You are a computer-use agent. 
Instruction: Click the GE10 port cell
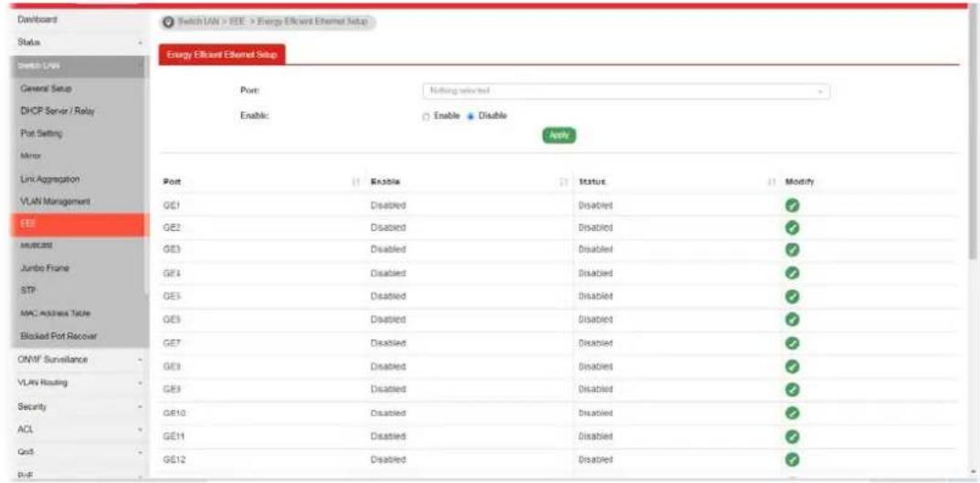pos(174,413)
